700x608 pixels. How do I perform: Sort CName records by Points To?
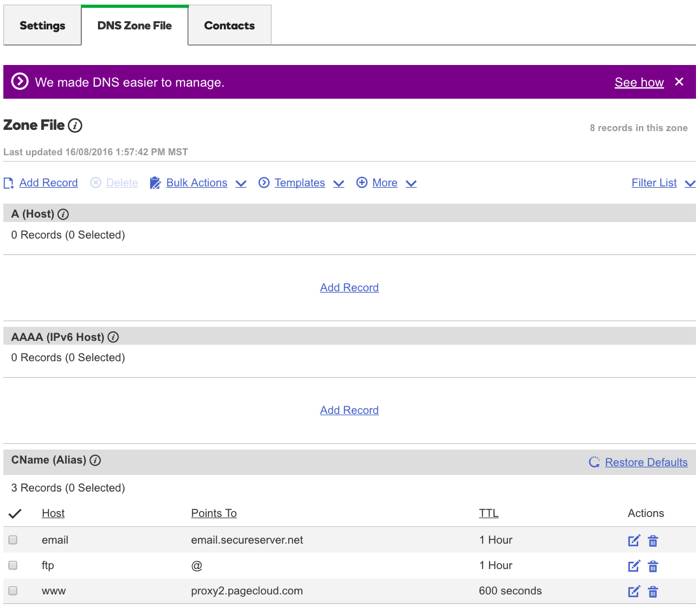point(214,513)
